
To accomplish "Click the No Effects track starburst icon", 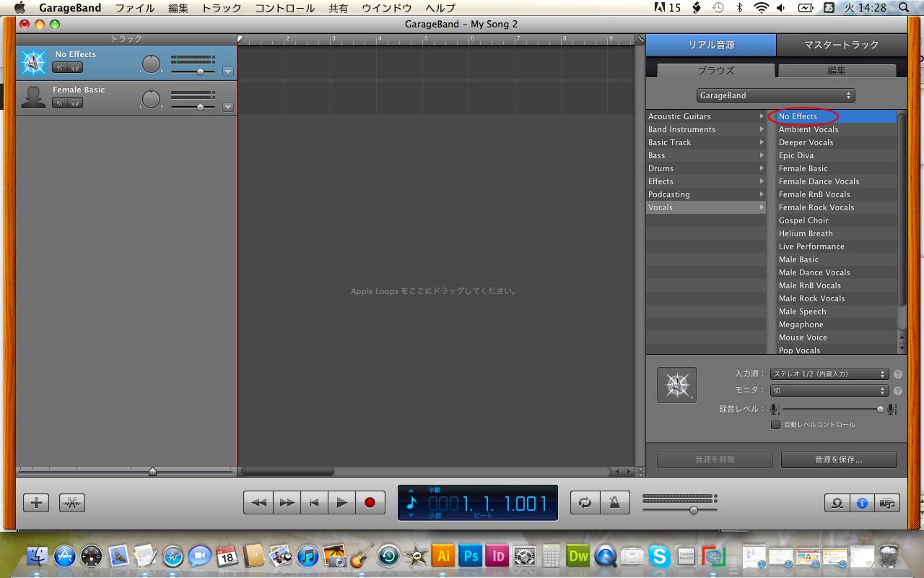I will point(33,62).
